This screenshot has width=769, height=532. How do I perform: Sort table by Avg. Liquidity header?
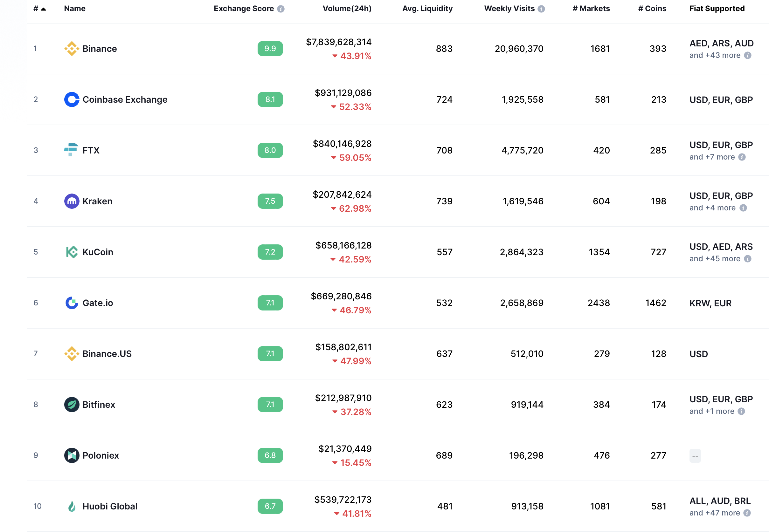click(427, 9)
